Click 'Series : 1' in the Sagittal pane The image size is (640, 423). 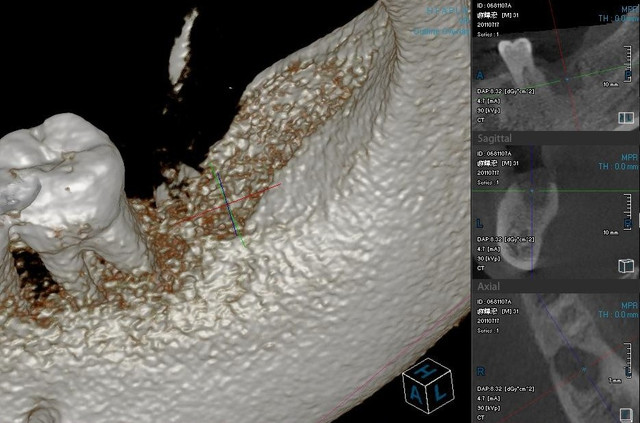point(488,183)
